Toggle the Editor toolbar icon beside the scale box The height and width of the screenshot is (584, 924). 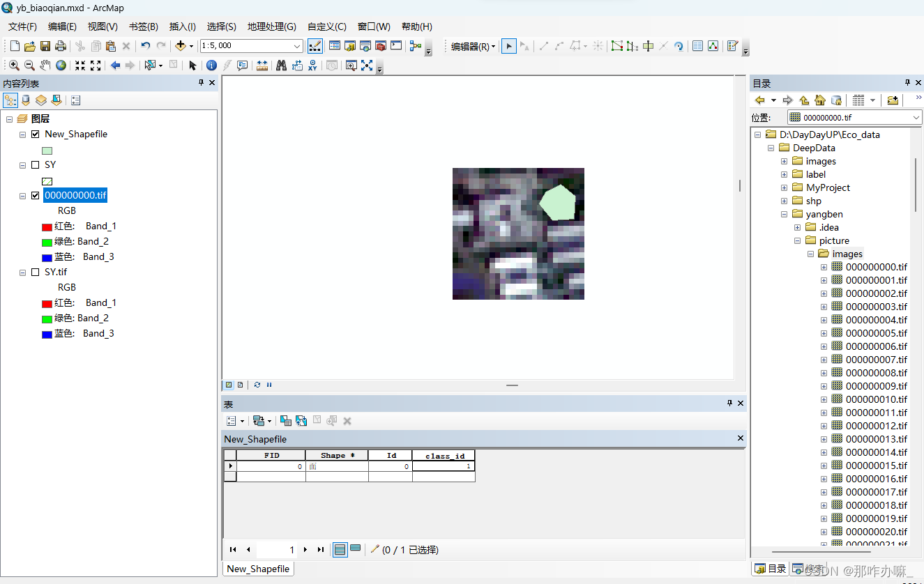tap(315, 46)
